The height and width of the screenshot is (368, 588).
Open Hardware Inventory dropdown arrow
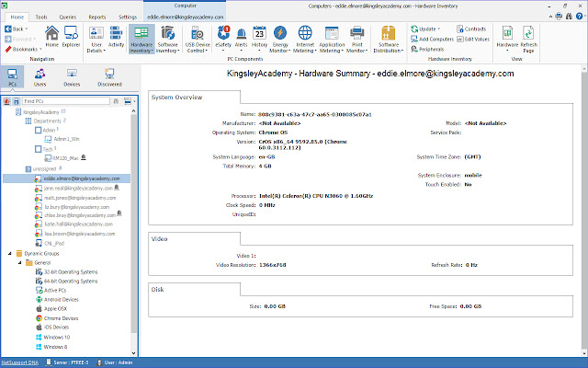[x=153, y=51]
